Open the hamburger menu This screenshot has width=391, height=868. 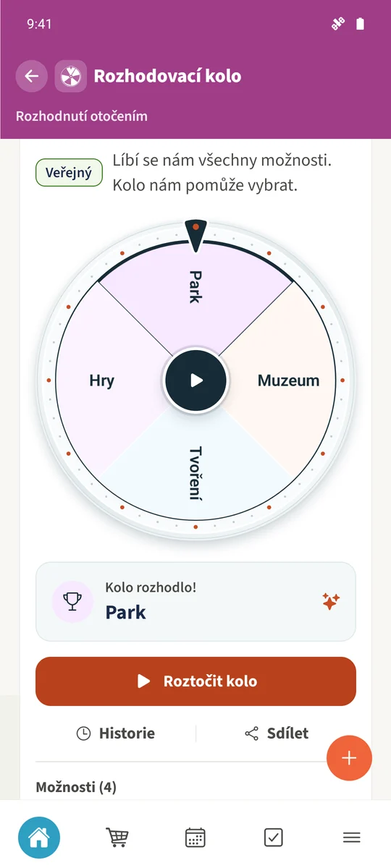[352, 838]
